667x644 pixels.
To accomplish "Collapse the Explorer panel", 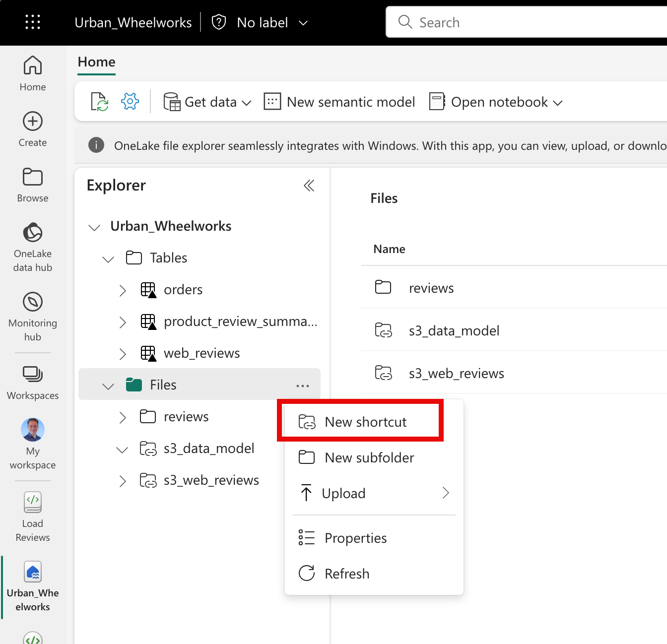I will point(309,186).
